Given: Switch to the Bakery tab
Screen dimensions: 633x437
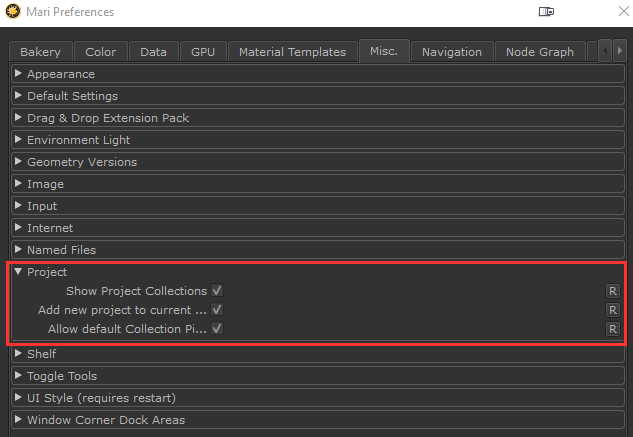Looking at the screenshot, I should [40, 52].
